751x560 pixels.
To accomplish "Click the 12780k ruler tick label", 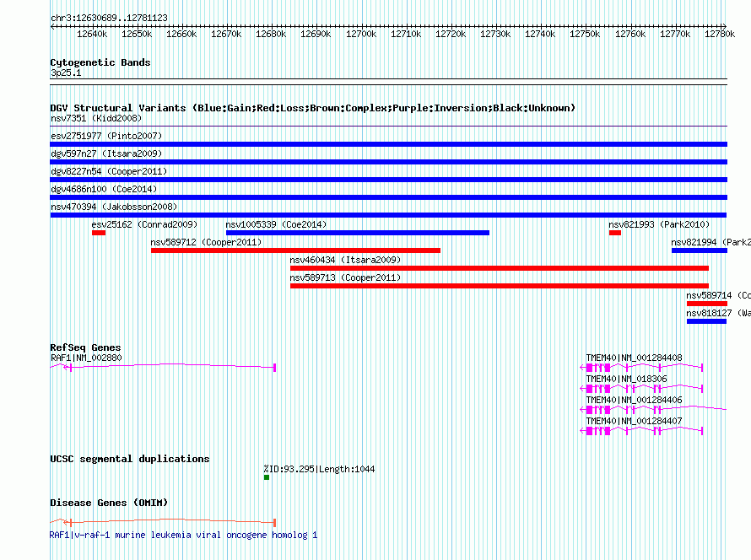I will [x=720, y=34].
